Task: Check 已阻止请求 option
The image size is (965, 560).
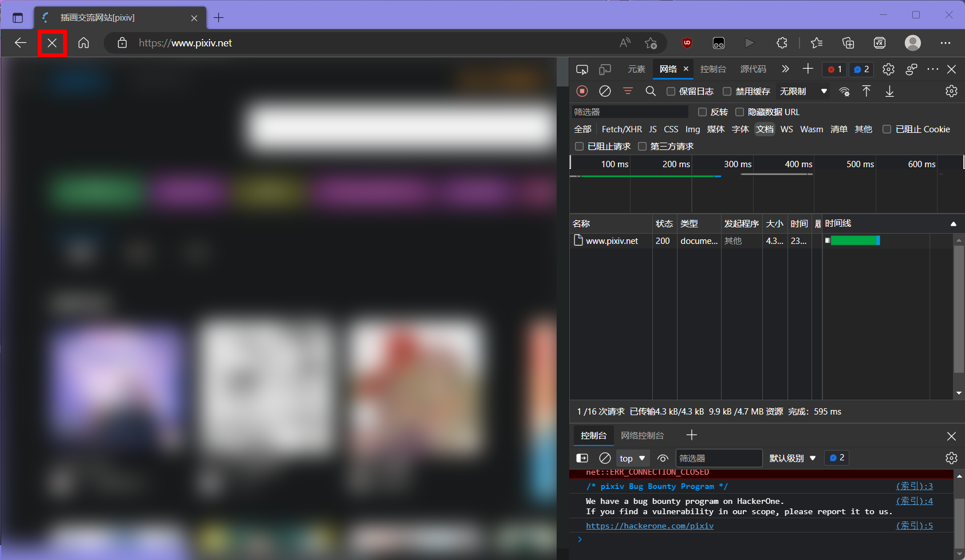Action: click(x=580, y=147)
